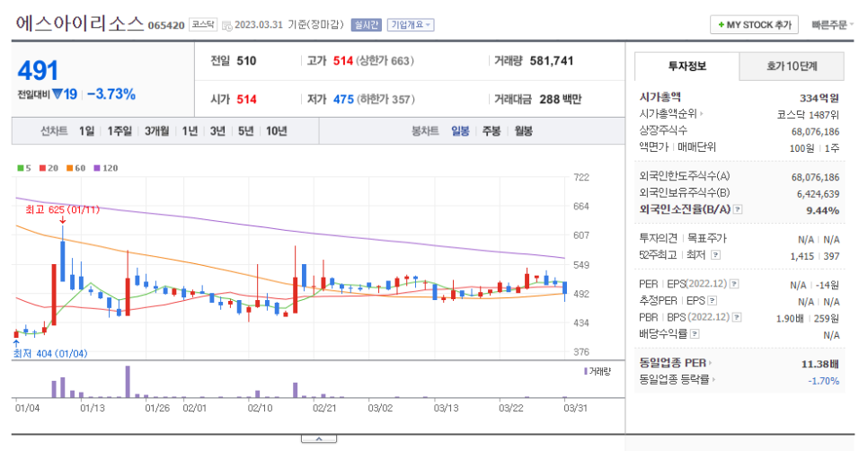The height and width of the screenshot is (451, 868).
Task: Click the x-axis date label 02/21
Action: pyautogui.click(x=324, y=409)
